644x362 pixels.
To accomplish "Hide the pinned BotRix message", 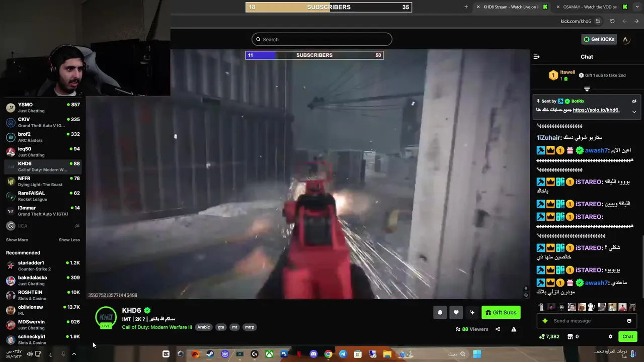I will point(634,101).
